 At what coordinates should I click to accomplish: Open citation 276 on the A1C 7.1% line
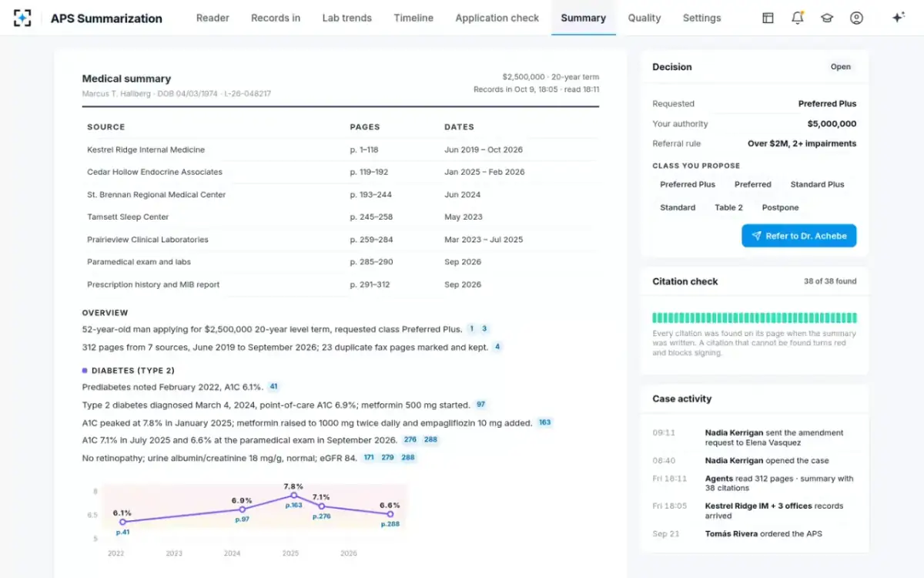410,440
